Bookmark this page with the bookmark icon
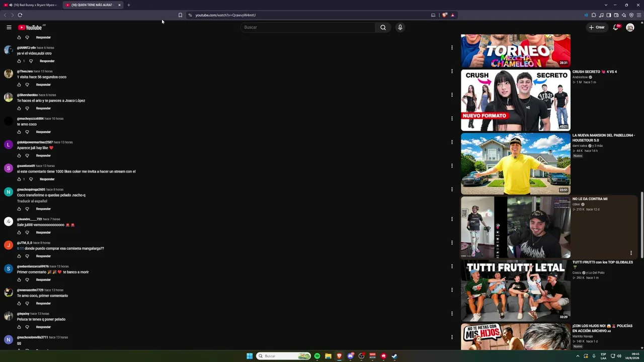Screen dimensions: 644x362 point(180,15)
